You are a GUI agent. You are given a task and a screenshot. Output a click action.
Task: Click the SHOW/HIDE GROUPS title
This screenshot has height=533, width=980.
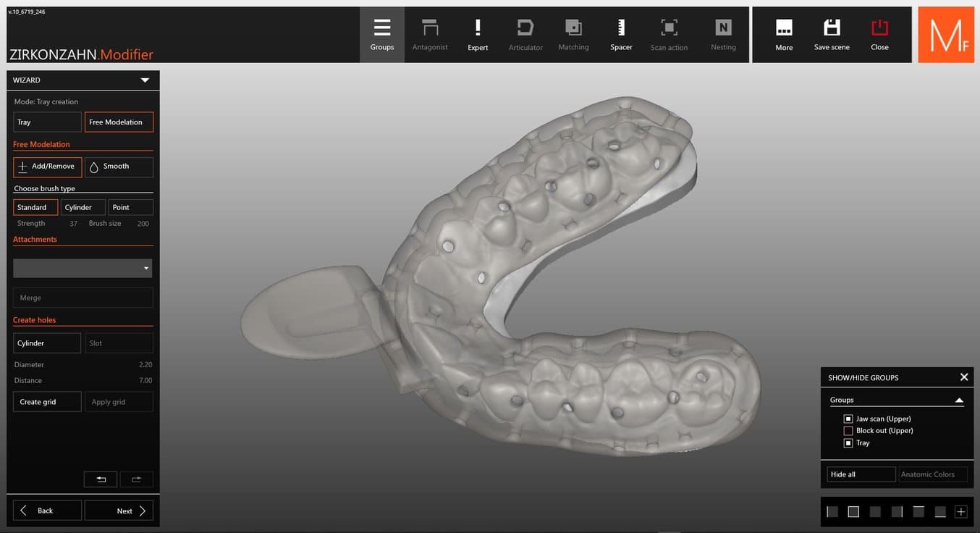(x=863, y=378)
